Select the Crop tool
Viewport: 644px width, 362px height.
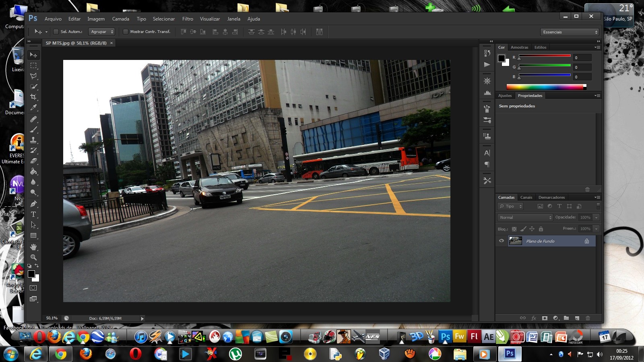click(x=33, y=97)
